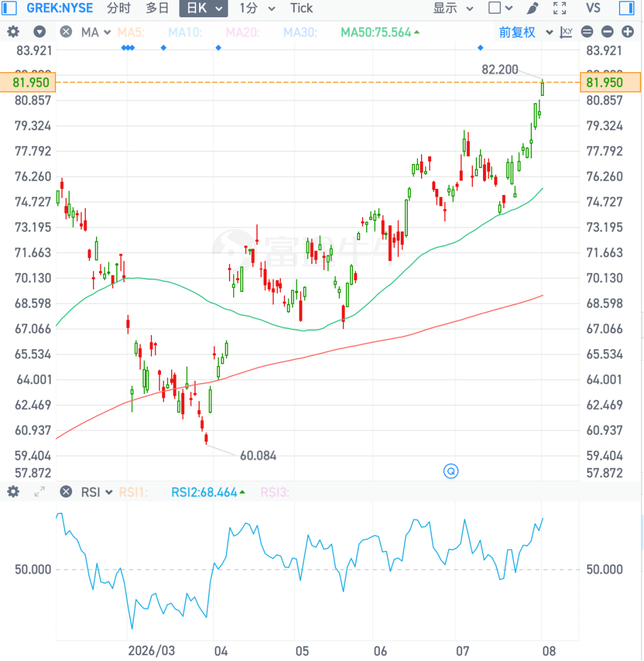Click the 81.950 right price label
The height and width of the screenshot is (661, 644).
(610, 82)
